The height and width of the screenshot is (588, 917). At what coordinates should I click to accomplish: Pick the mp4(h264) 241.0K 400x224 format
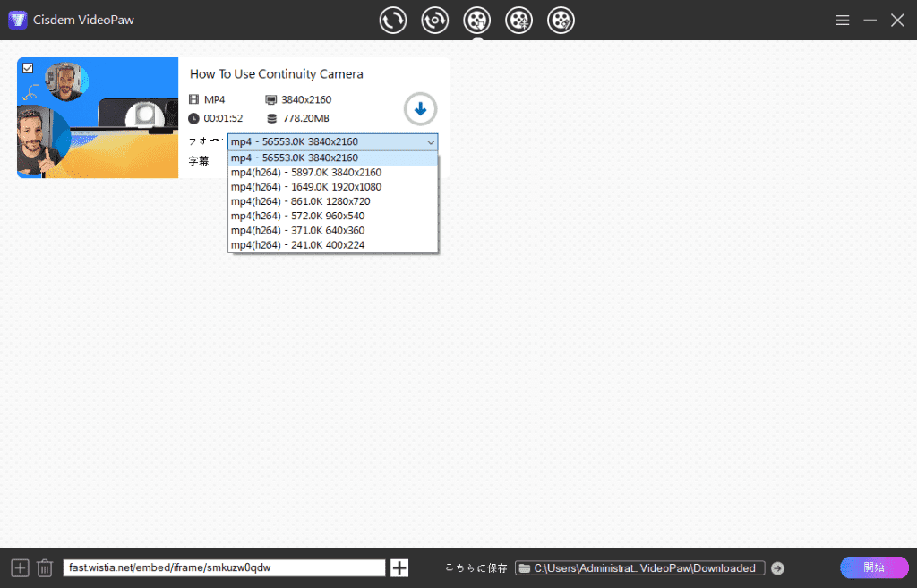tap(297, 245)
